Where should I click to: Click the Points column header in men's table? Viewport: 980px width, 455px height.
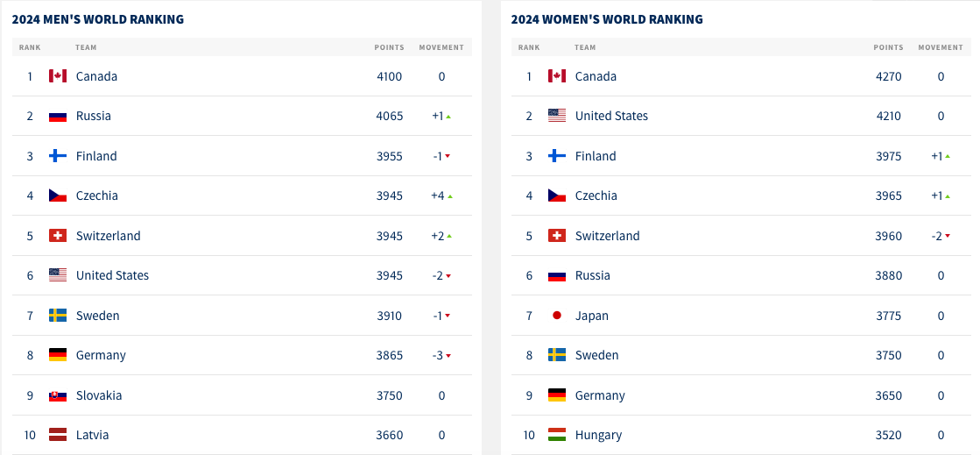[389, 47]
